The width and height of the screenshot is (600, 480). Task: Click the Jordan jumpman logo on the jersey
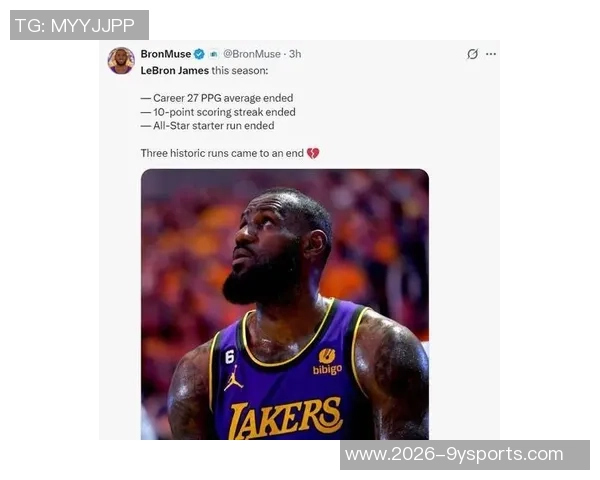click(233, 378)
